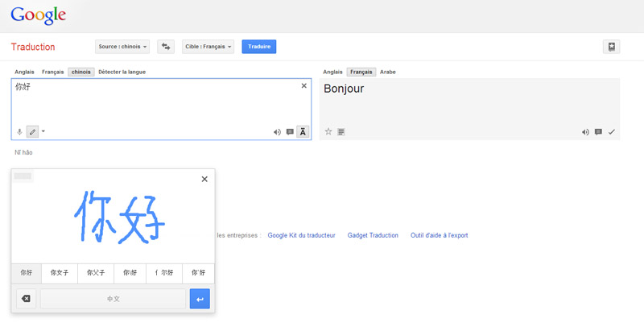Screen dimensions: 644x327
Task: Choose candidate 你父子
Action: point(96,273)
